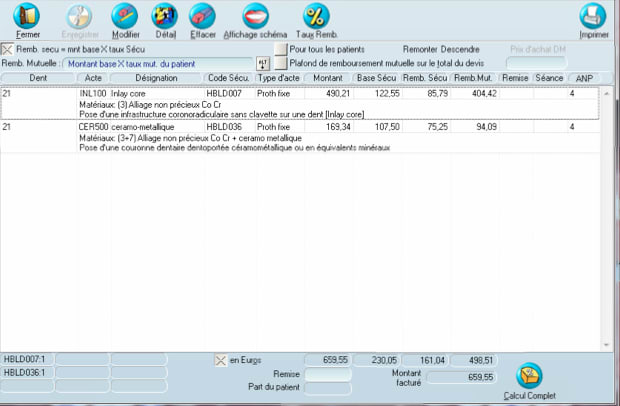Click the Remise input field at bottom
620x406 pixels.
pyautogui.click(x=327, y=374)
